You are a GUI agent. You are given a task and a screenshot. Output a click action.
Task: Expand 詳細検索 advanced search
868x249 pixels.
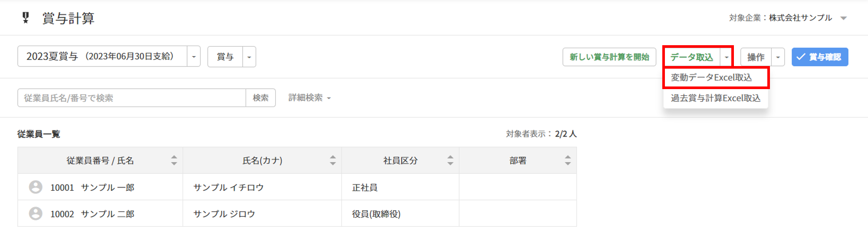309,98
